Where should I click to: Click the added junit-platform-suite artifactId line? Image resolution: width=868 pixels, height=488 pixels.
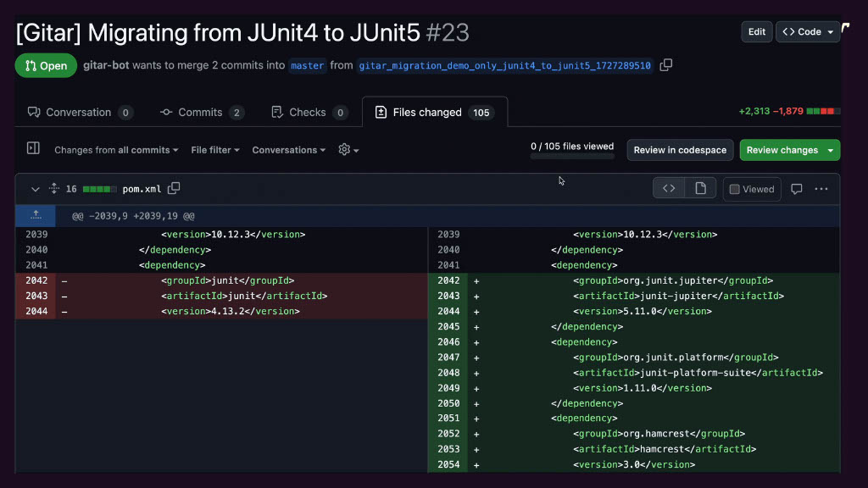point(698,373)
